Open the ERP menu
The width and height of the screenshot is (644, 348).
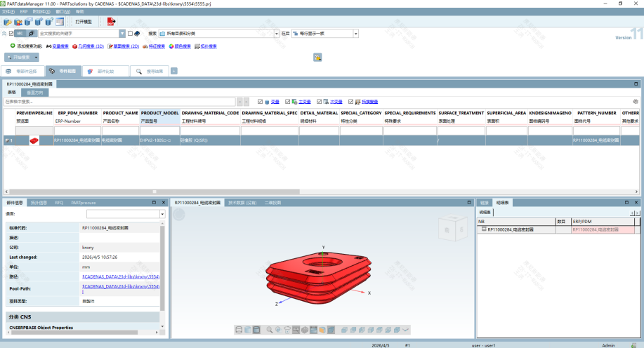click(x=24, y=11)
